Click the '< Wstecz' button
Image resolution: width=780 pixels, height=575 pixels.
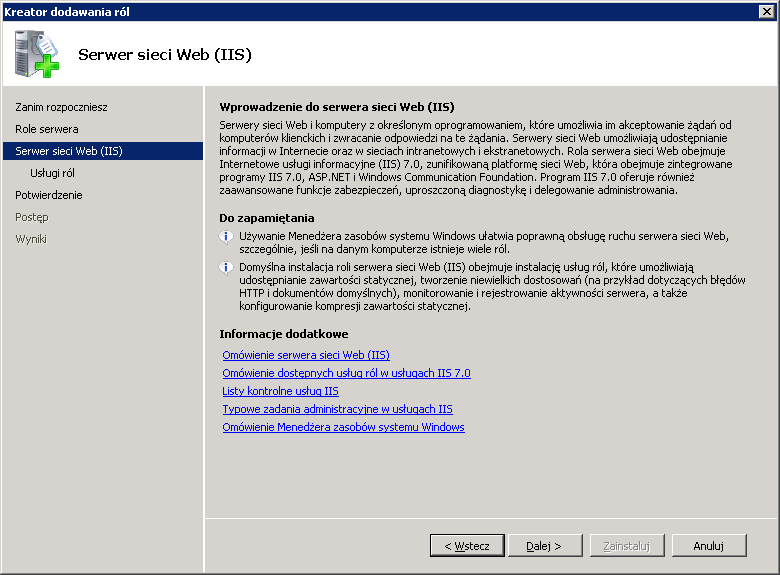pos(467,546)
